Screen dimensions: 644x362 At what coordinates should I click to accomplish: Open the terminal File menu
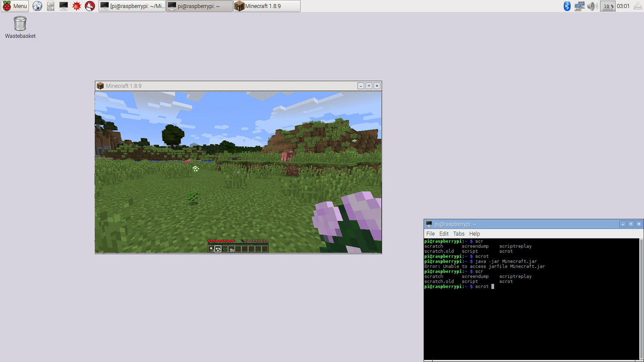tap(430, 234)
